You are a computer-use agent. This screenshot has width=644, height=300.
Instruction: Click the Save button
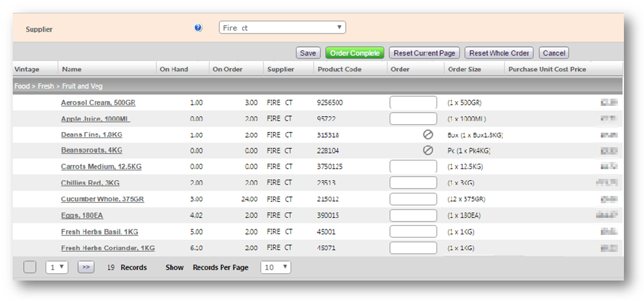[x=308, y=53]
